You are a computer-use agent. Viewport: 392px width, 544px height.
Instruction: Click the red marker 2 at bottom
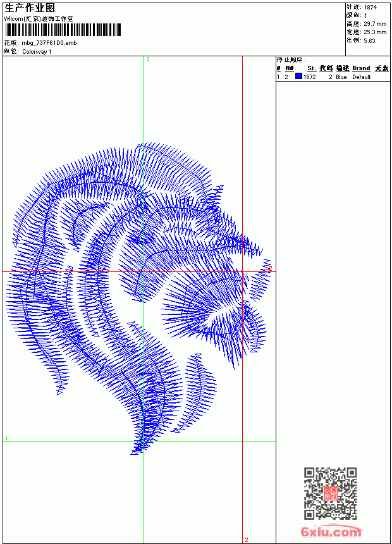click(247, 540)
